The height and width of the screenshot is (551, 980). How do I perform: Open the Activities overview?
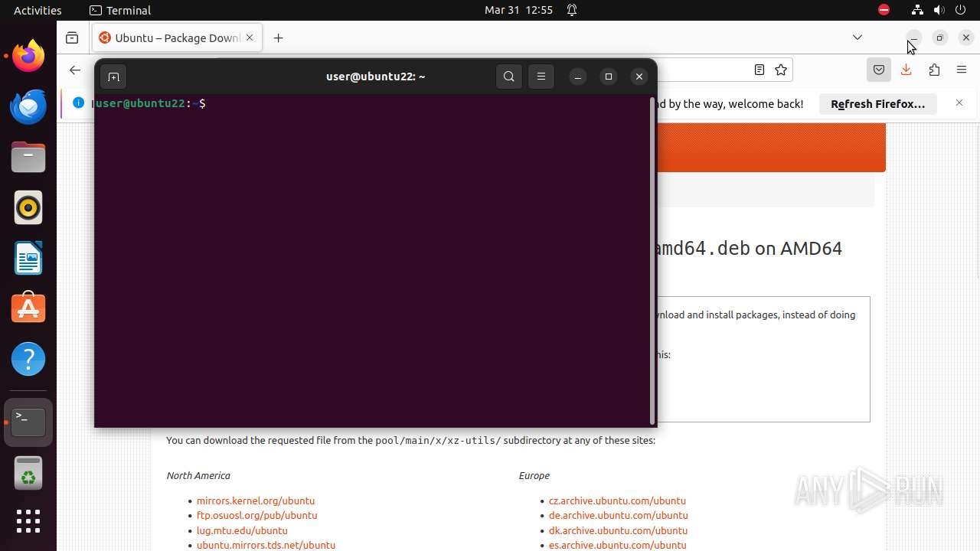38,10
